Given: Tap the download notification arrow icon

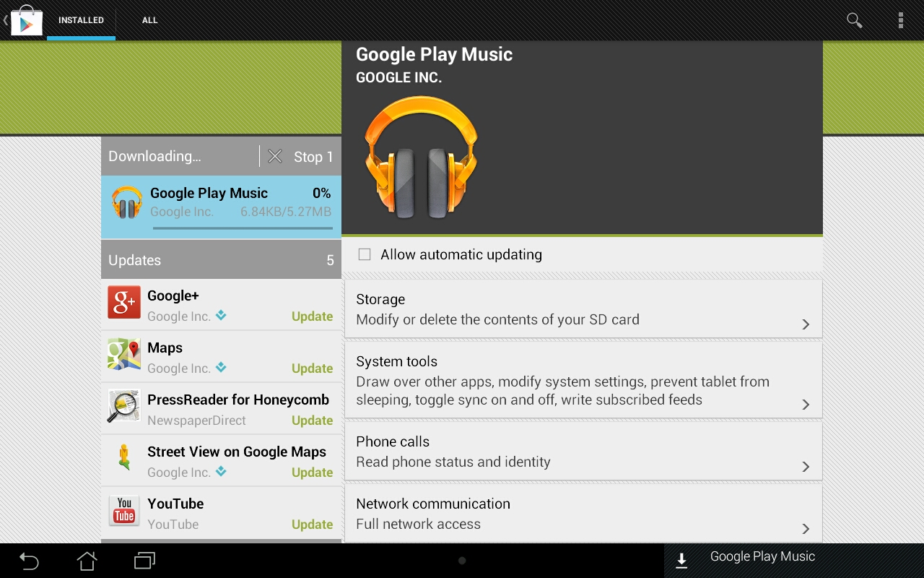Looking at the screenshot, I should coord(681,561).
